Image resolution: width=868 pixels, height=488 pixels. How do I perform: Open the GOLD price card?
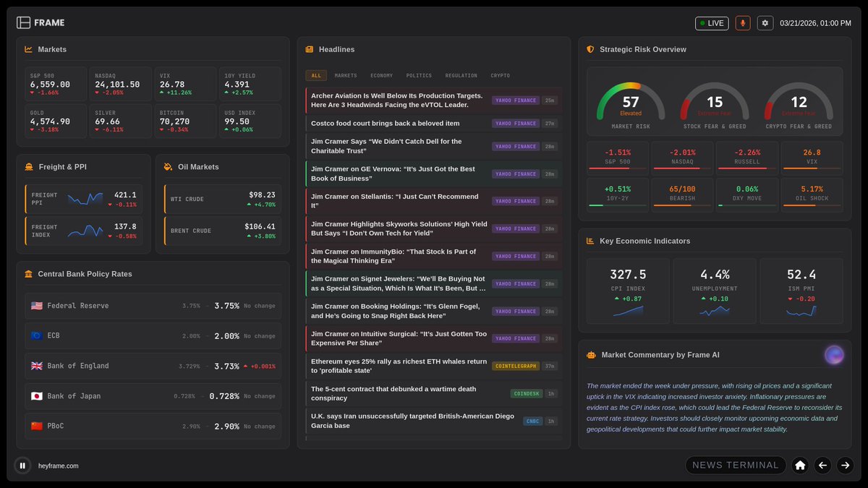coord(56,121)
